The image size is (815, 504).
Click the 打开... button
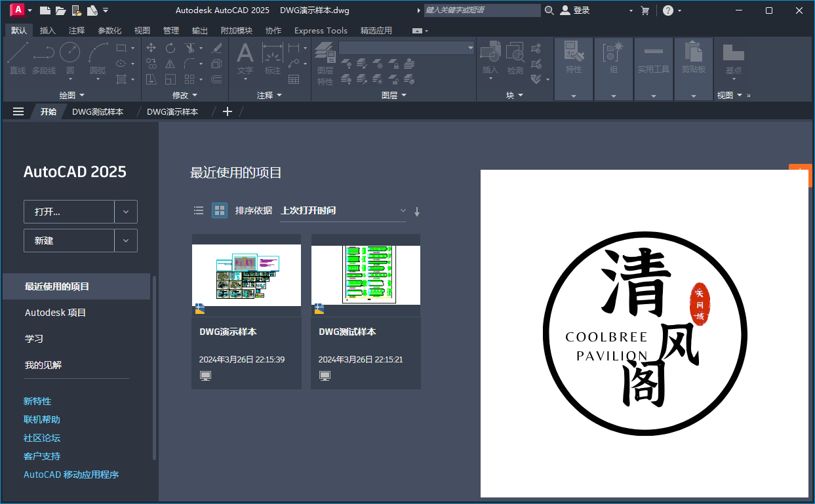pos(69,212)
